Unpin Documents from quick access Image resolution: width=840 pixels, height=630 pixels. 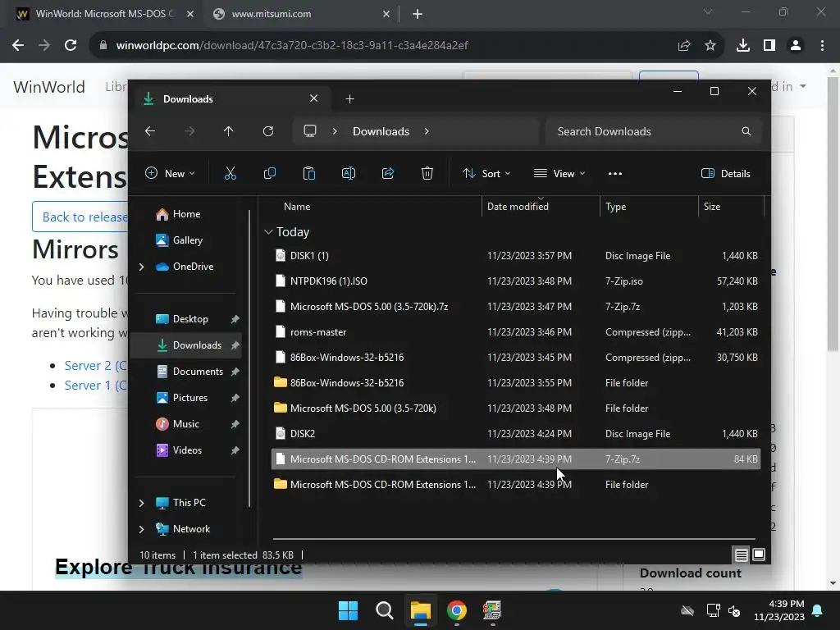point(235,372)
